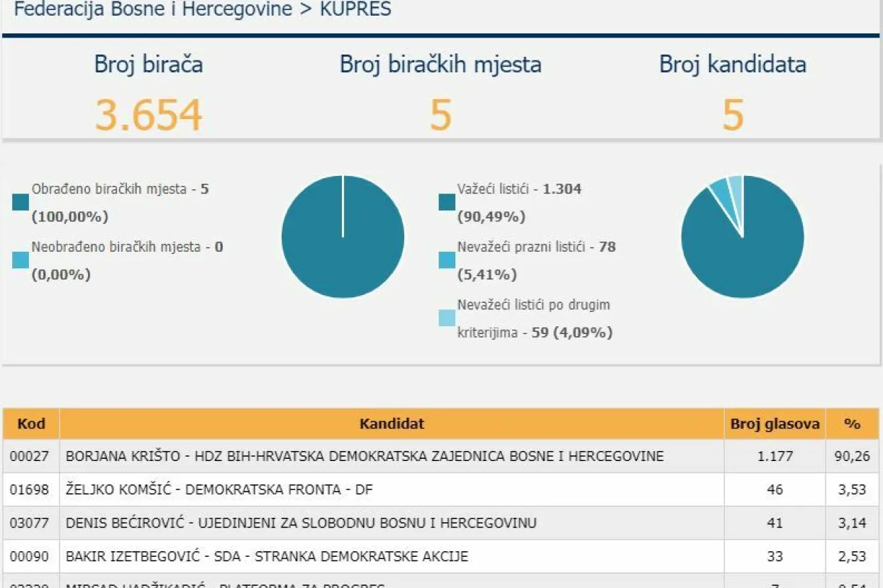
Task: Sort by the Kandidat column header
Action: click(x=392, y=423)
